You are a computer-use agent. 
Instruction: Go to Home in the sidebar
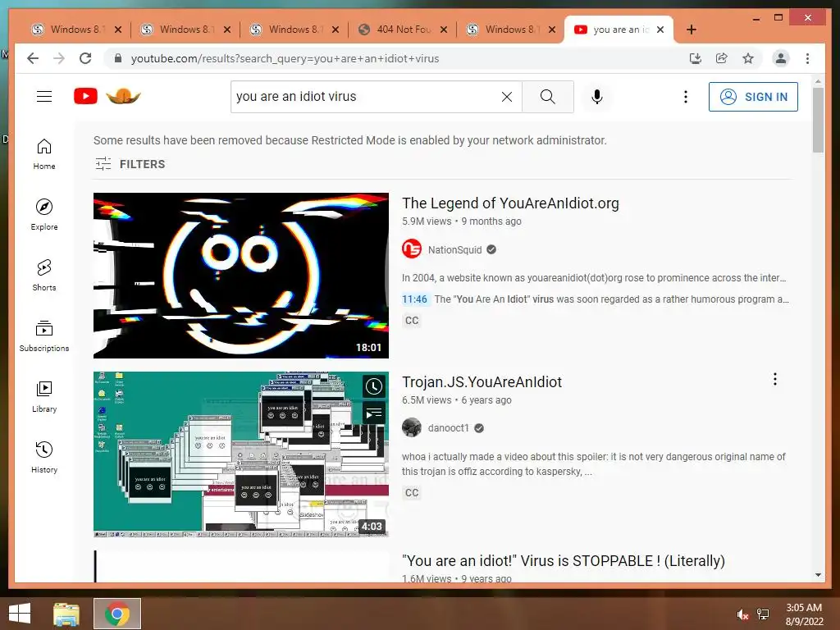point(44,154)
